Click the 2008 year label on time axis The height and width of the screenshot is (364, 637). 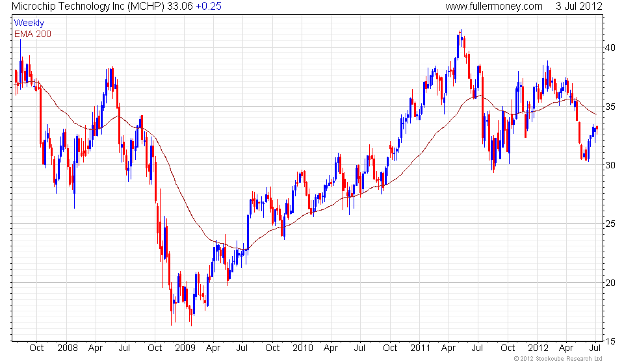[68, 348]
